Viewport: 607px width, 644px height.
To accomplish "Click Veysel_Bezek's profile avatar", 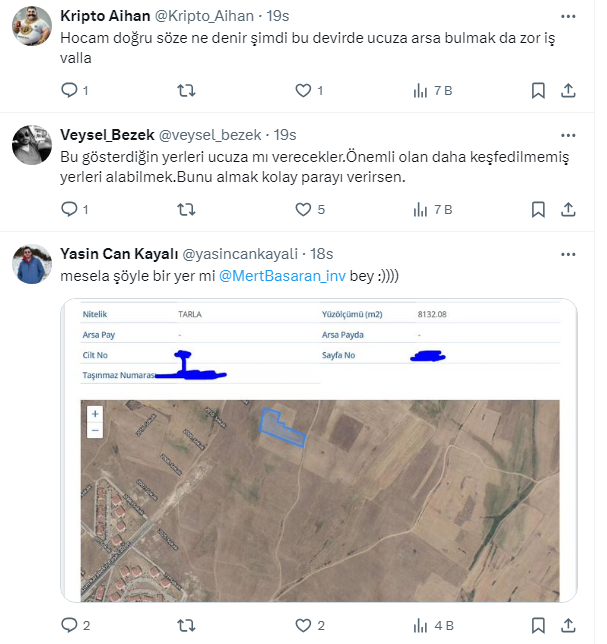I will (32, 145).
